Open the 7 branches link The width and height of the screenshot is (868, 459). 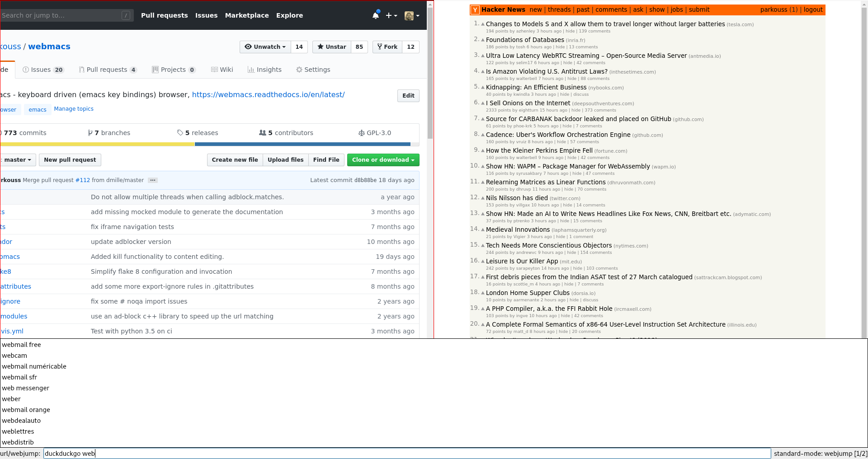109,133
